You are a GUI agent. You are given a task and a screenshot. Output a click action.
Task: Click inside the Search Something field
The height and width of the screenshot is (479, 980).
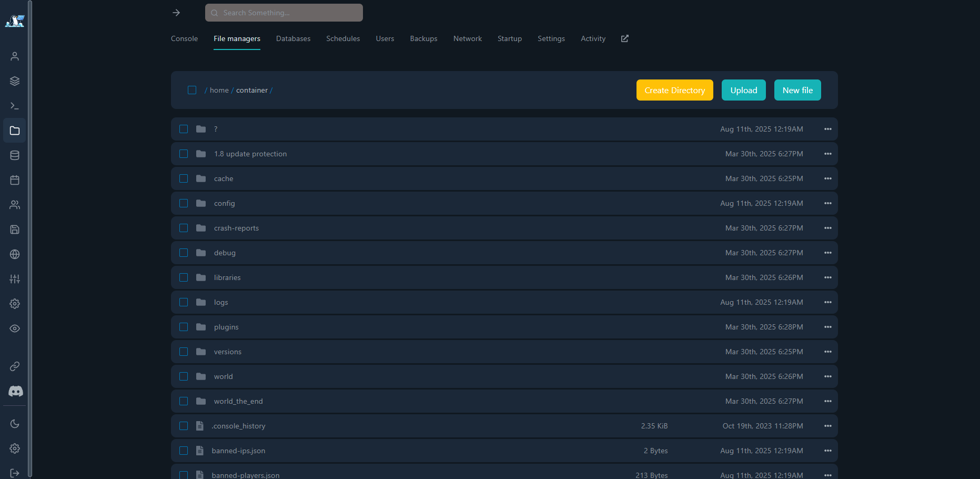click(284, 12)
